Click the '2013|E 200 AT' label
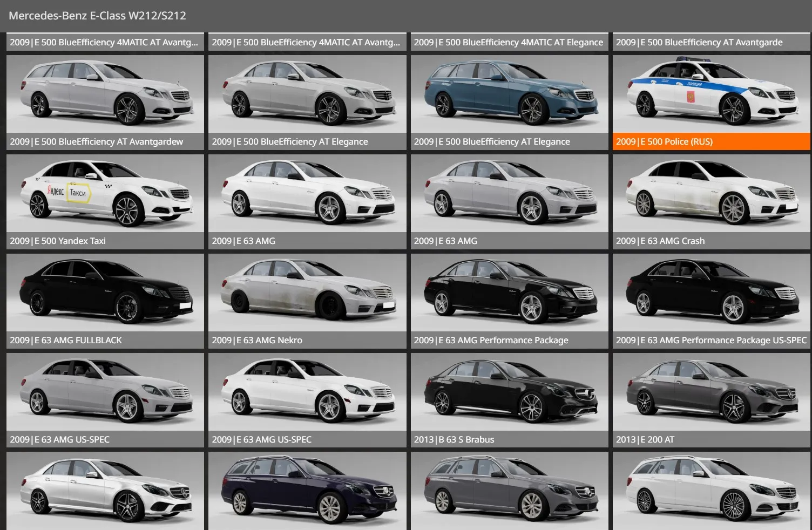Image resolution: width=812 pixels, height=530 pixels. [x=645, y=439]
